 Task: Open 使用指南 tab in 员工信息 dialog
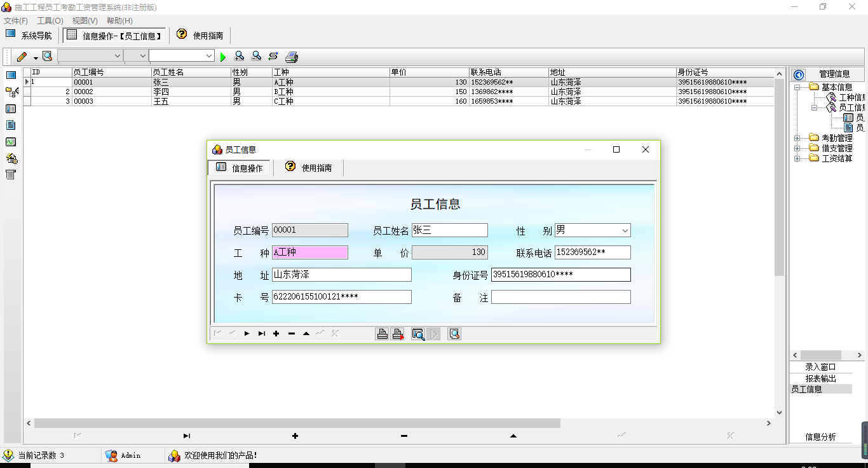pos(309,167)
